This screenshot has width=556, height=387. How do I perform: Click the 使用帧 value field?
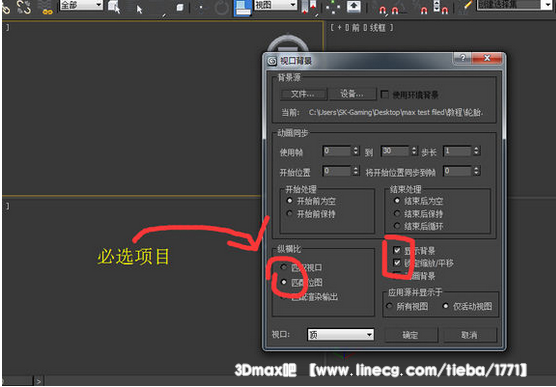[337, 151]
